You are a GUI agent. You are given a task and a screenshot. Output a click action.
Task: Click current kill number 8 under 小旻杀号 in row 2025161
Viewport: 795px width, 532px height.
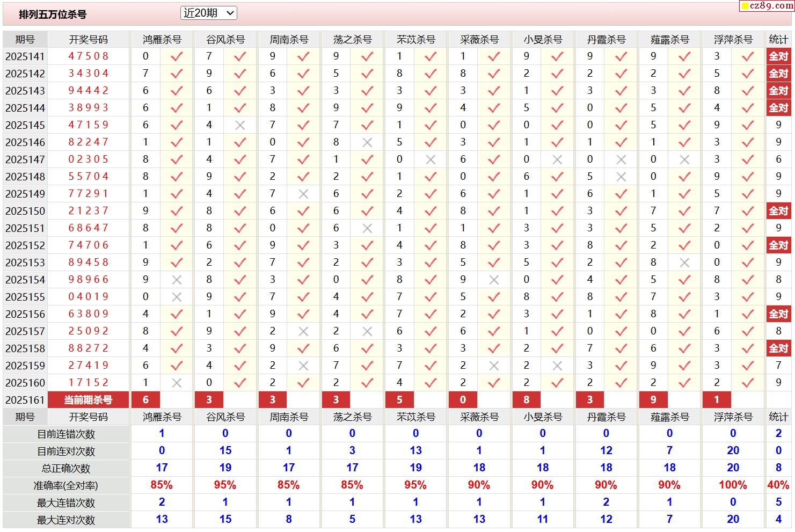coord(526,400)
